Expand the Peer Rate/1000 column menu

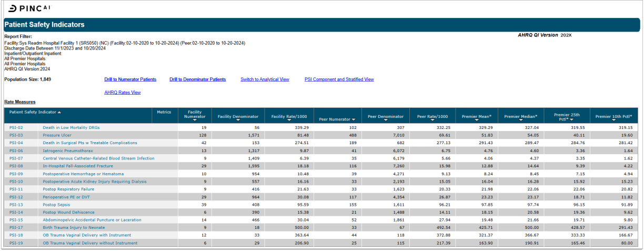click(x=432, y=119)
